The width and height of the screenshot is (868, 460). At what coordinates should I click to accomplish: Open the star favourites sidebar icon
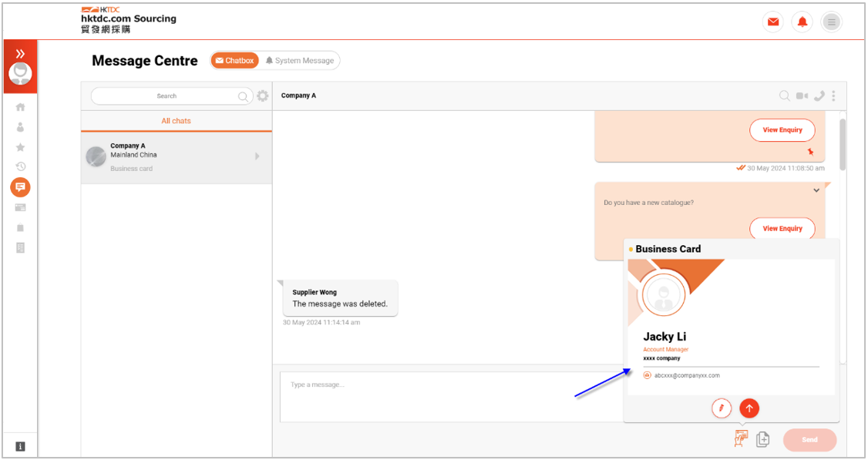(x=20, y=147)
